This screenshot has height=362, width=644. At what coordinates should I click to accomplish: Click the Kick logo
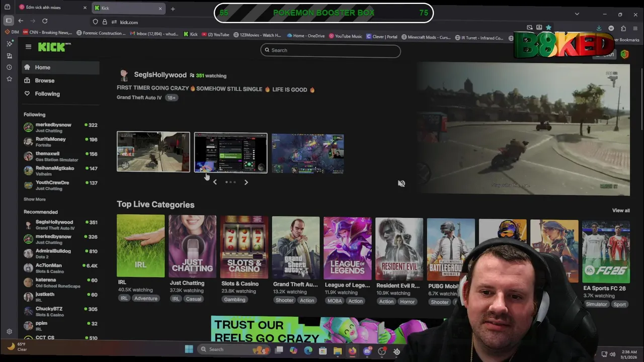(54, 47)
